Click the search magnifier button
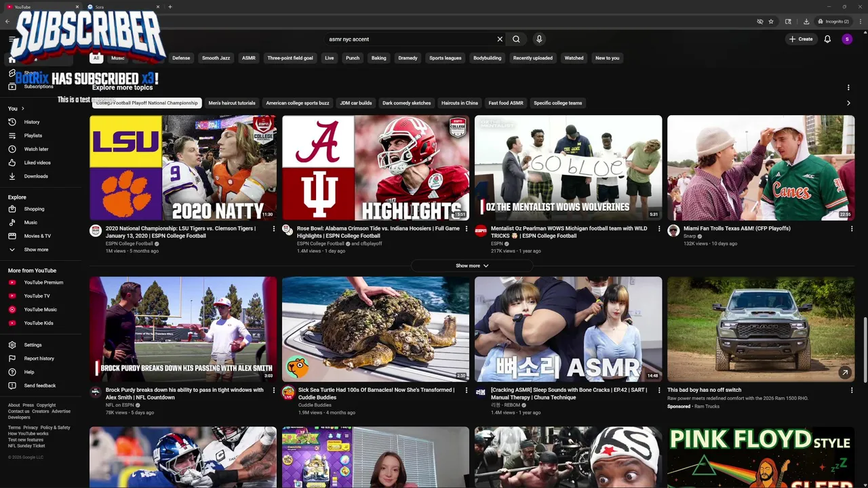This screenshot has height=488, width=868. pyautogui.click(x=516, y=39)
